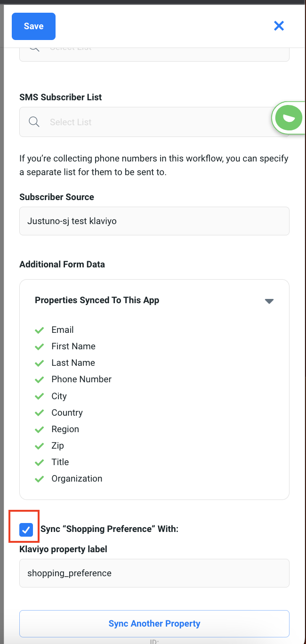Click the green floating chat widget icon
Screen dimensions: 306x644
(288, 117)
